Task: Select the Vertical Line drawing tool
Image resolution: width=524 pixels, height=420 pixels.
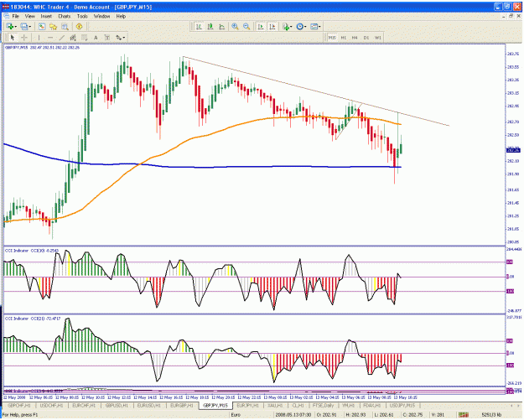Action: [39, 38]
